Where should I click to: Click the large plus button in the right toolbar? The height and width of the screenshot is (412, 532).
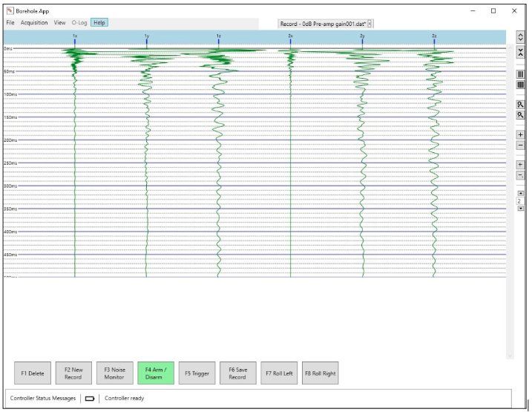point(520,134)
